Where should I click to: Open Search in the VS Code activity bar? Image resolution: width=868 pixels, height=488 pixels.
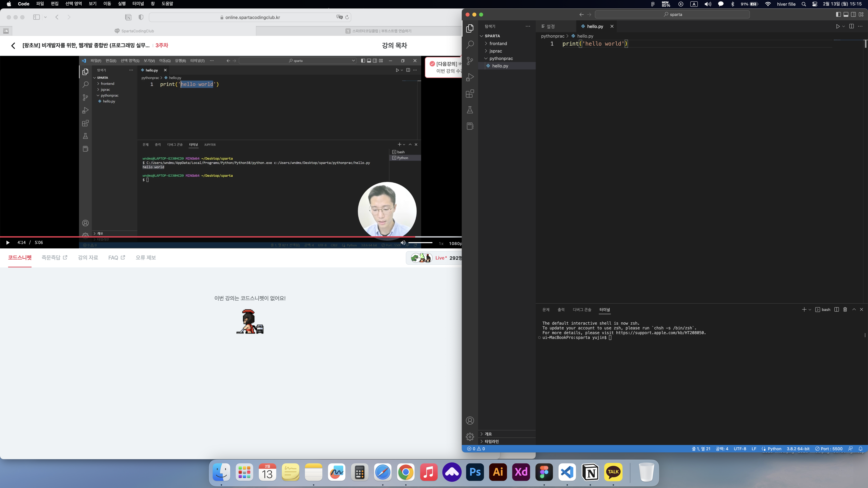coord(470,44)
